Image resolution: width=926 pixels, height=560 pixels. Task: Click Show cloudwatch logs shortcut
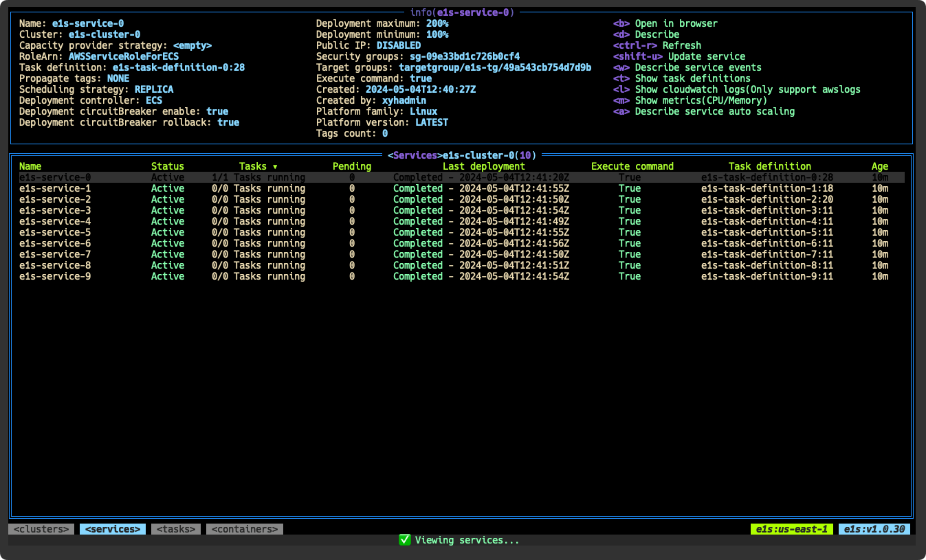(x=737, y=89)
